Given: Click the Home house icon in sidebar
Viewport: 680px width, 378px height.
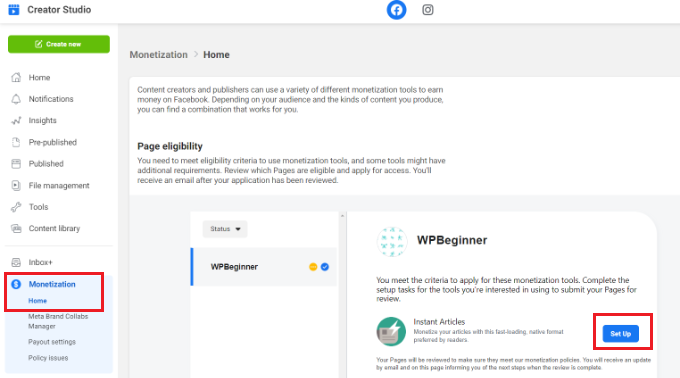Looking at the screenshot, I should click(16, 78).
